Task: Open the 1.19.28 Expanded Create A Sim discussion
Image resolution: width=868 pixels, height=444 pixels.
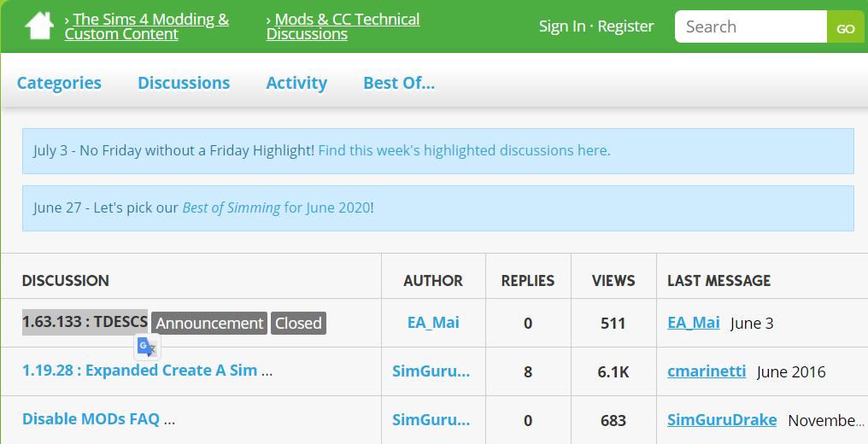Action: [139, 371]
